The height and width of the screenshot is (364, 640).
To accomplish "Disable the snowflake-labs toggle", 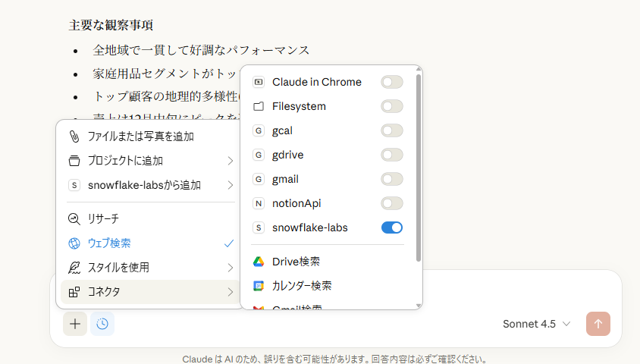I will (392, 227).
